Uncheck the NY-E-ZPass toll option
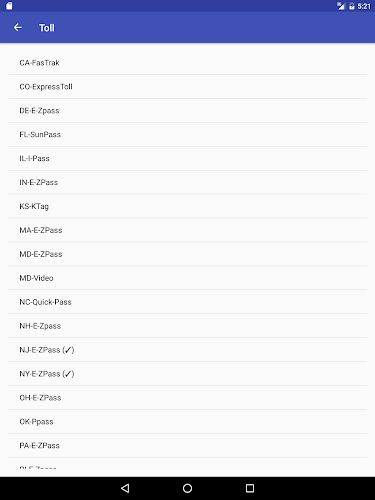The width and height of the screenshot is (375, 500). tap(187, 374)
